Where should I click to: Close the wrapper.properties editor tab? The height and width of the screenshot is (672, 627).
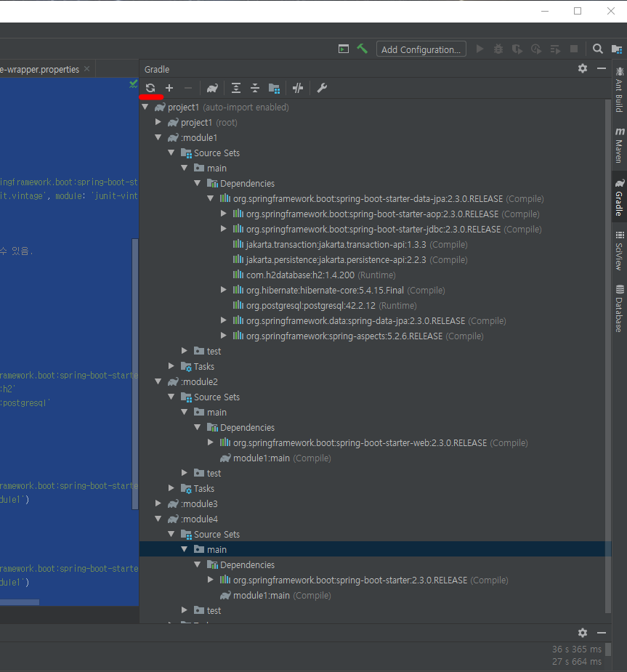pos(87,68)
